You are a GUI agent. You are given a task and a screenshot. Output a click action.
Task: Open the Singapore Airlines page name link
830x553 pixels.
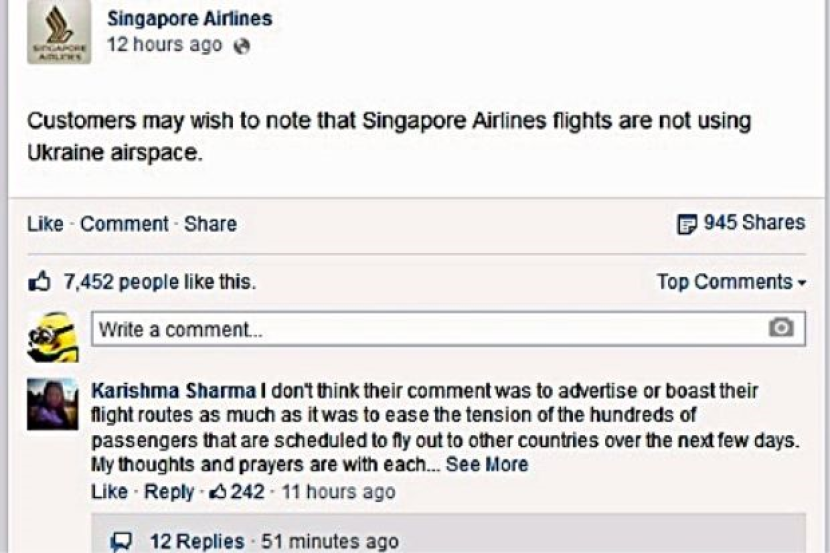[x=189, y=19]
